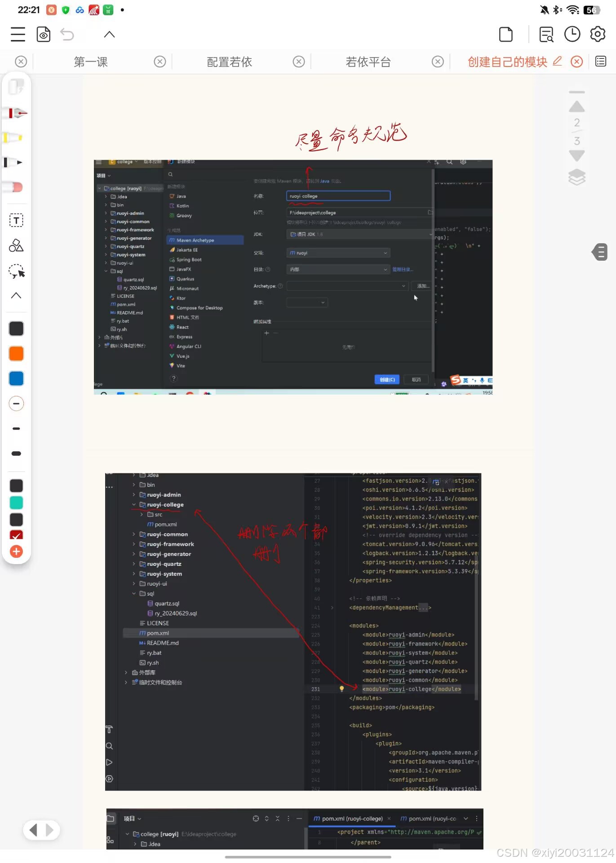
Task: Open the settings gear
Action: tap(598, 35)
